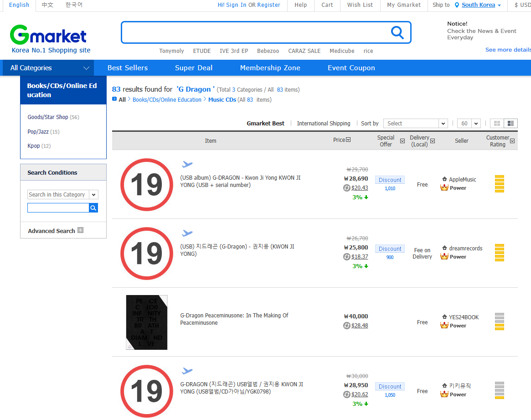Click airplane shipping icon on first item
This screenshot has width=531, height=420.
click(x=187, y=164)
